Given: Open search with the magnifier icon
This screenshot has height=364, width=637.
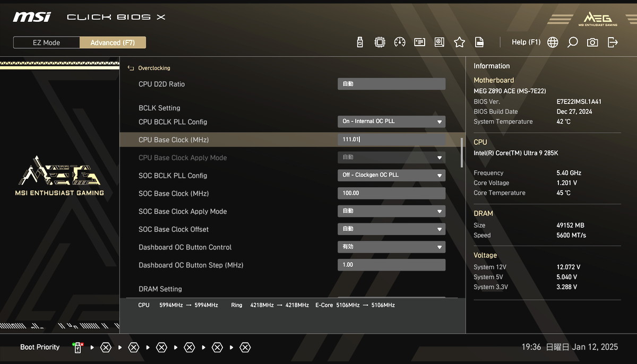Looking at the screenshot, I should (572, 42).
